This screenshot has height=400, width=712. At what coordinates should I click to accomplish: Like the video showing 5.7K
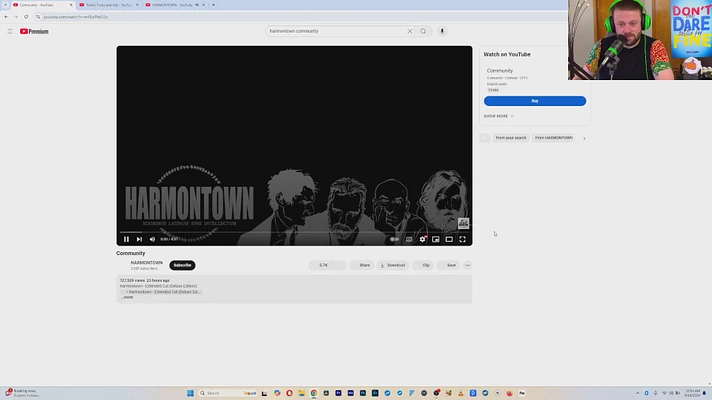point(323,265)
